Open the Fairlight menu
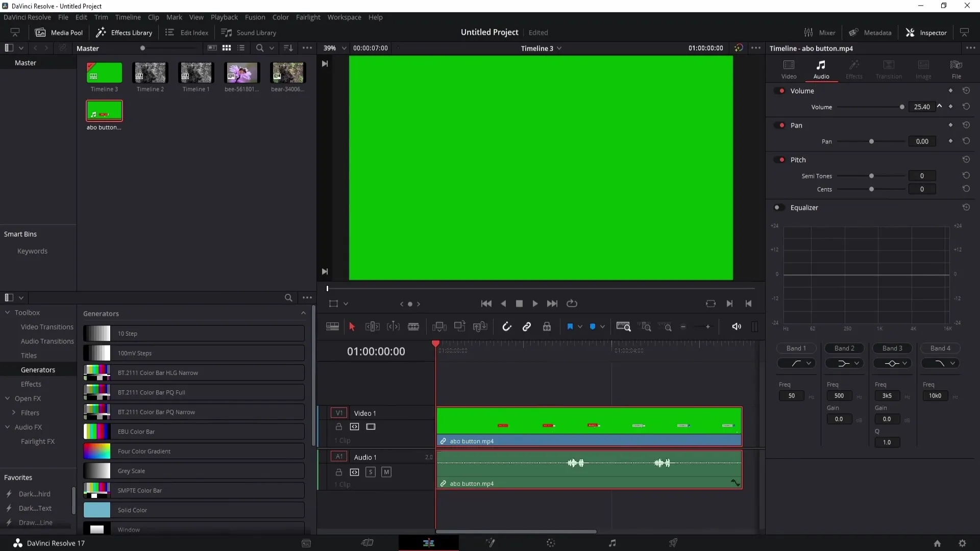This screenshot has width=980, height=551. (x=308, y=17)
